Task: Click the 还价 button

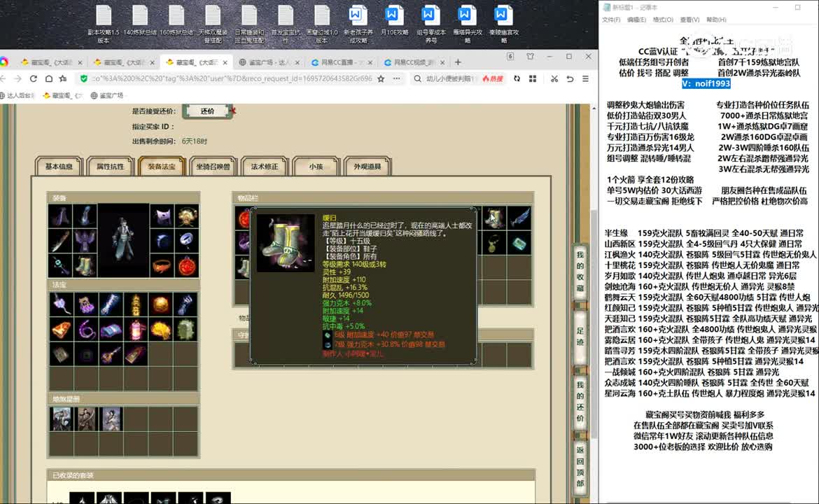Action: tap(207, 111)
